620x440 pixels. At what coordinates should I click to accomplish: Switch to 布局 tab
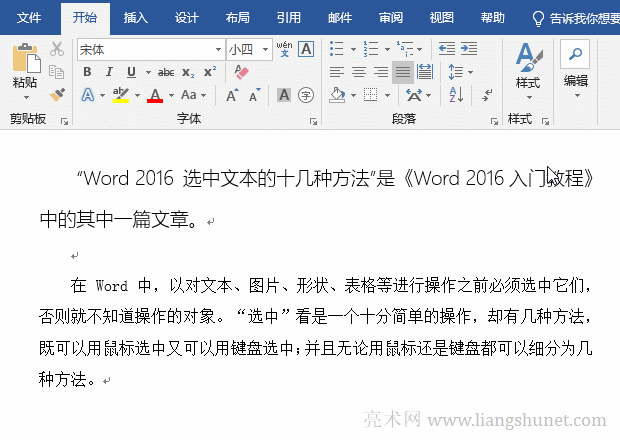[x=238, y=18]
